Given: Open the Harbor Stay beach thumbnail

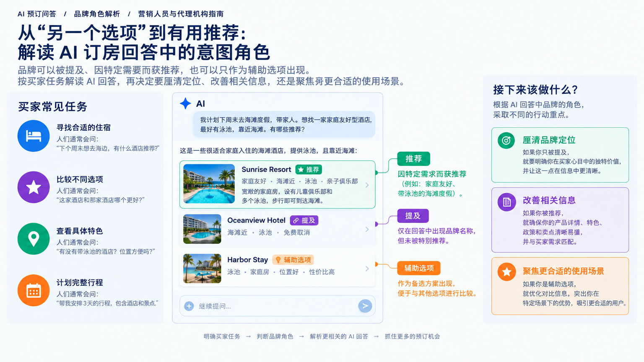Looking at the screenshot, I should pos(202,269).
